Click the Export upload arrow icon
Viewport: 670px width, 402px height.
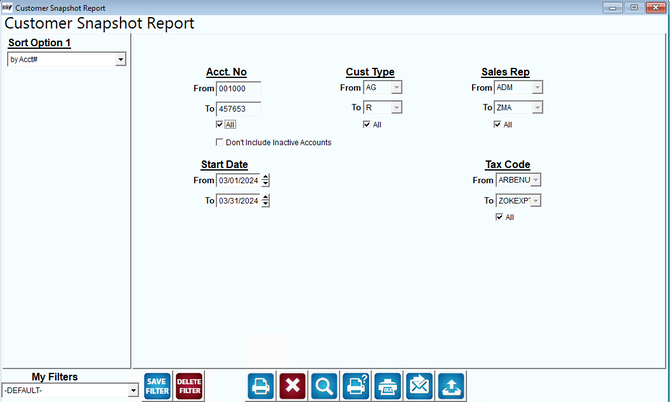click(451, 386)
